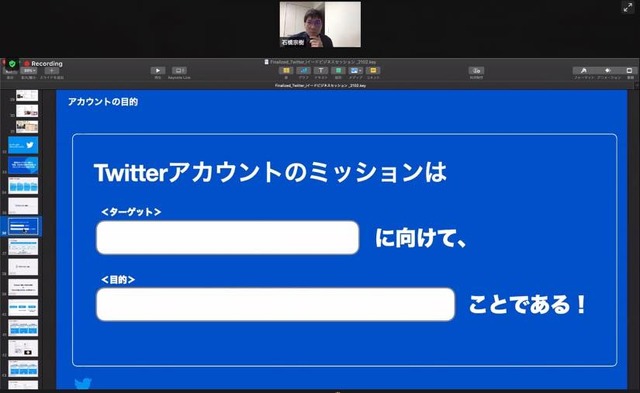Click the green encryption shield icon
This screenshot has height=393, width=640.
(12, 64)
